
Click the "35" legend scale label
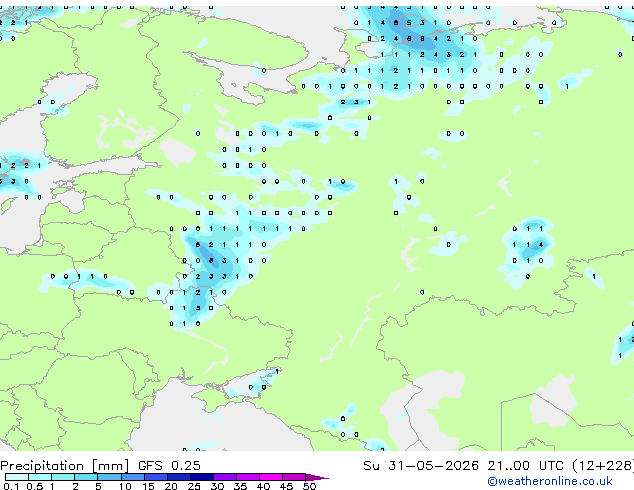pyautogui.click(x=240, y=486)
